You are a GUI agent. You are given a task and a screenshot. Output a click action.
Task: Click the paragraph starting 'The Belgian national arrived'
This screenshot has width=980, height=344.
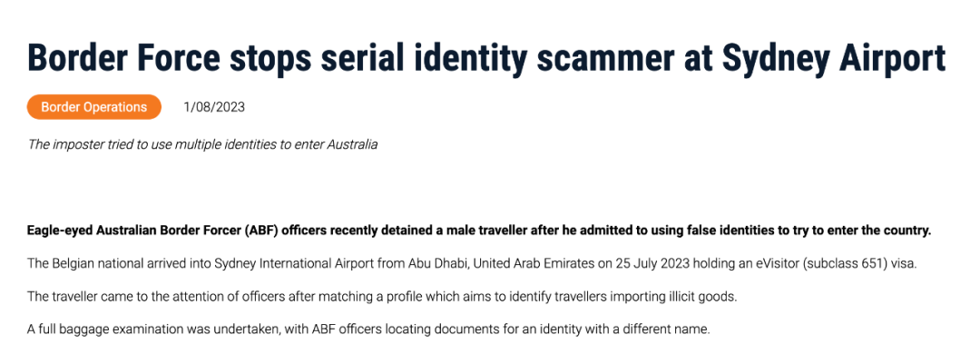pyautogui.click(x=471, y=263)
